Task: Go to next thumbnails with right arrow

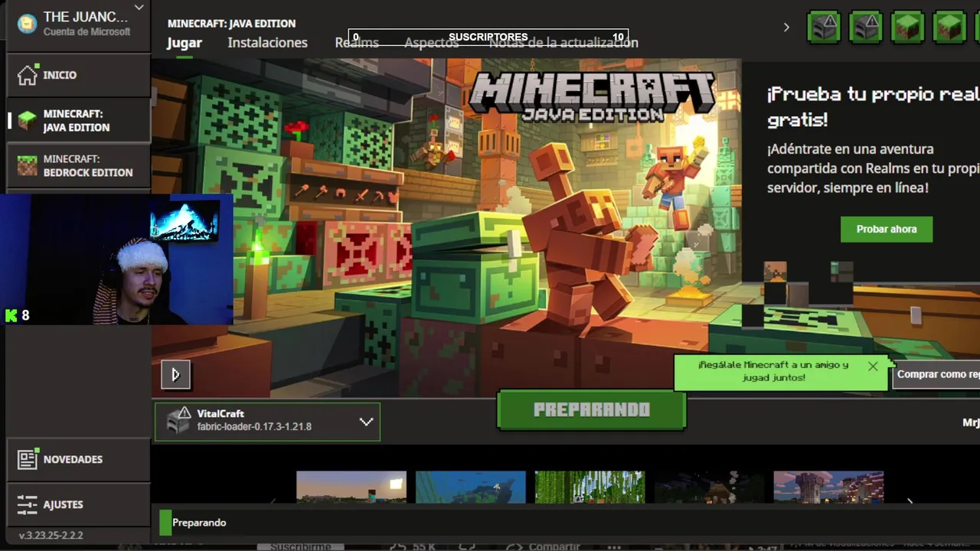Action: click(x=910, y=501)
